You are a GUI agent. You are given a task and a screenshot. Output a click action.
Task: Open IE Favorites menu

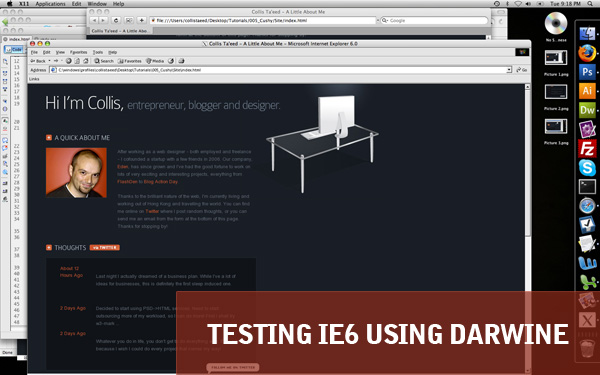[x=78, y=52]
